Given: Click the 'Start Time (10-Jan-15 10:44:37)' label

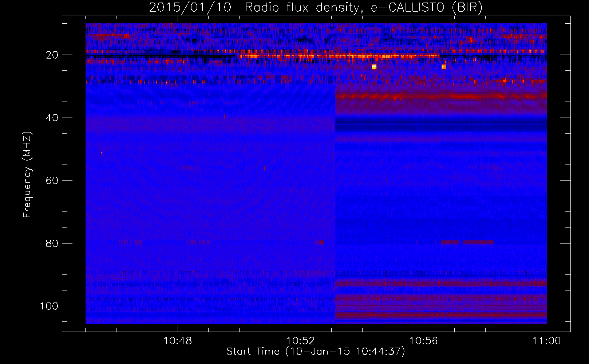Looking at the screenshot, I should 316,352.
